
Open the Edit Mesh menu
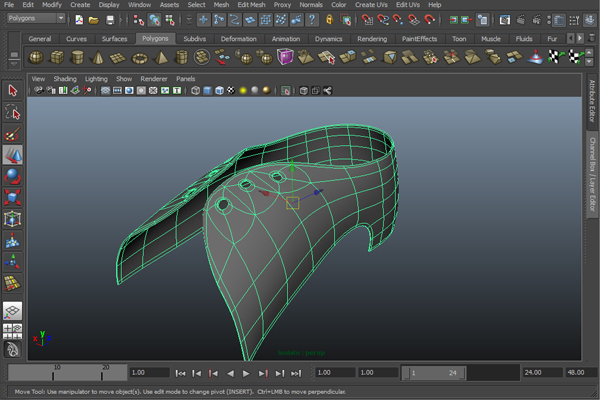tap(251, 5)
